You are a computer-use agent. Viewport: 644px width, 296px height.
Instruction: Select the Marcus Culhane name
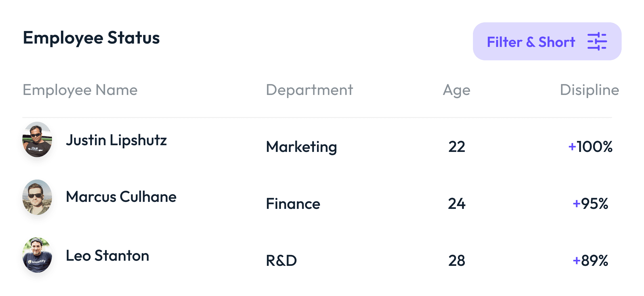point(121,197)
